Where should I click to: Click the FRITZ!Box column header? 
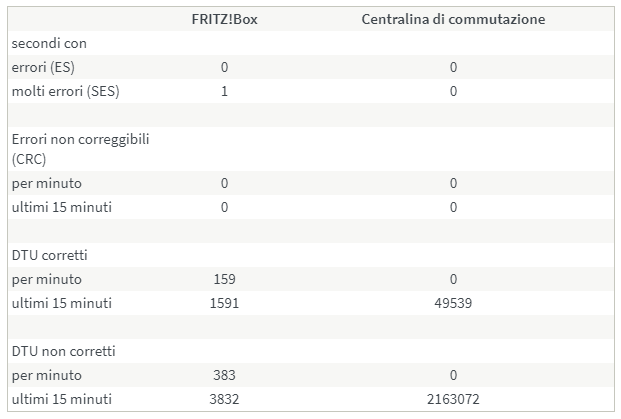(224, 20)
